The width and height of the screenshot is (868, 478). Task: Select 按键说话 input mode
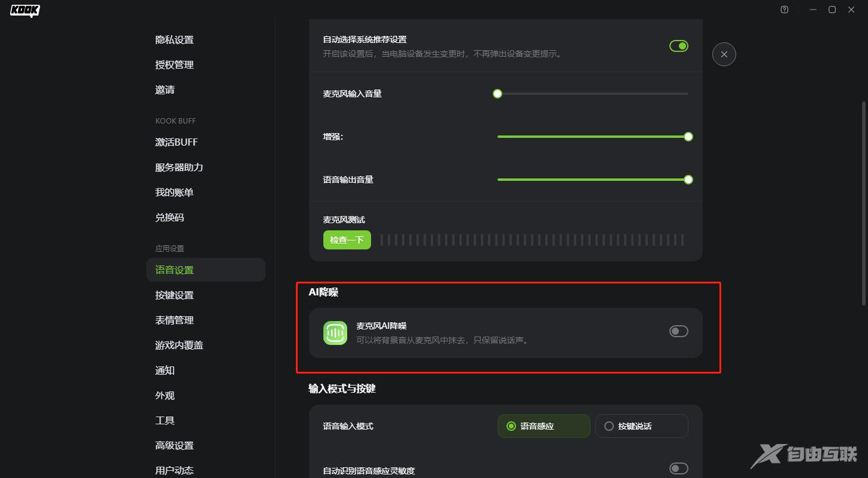pos(642,426)
